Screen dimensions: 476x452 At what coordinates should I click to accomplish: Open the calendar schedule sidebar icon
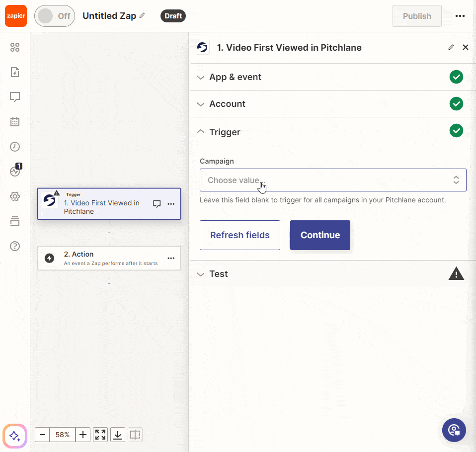coord(15,121)
